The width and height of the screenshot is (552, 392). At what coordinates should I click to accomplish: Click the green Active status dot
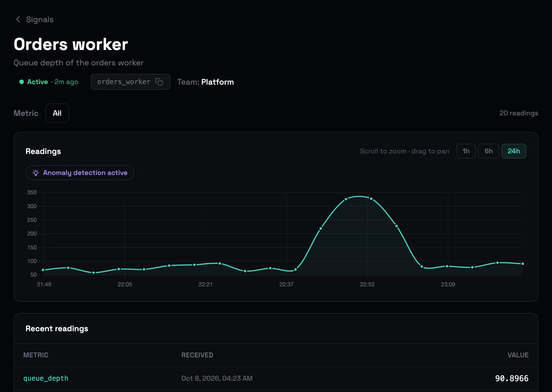21,82
